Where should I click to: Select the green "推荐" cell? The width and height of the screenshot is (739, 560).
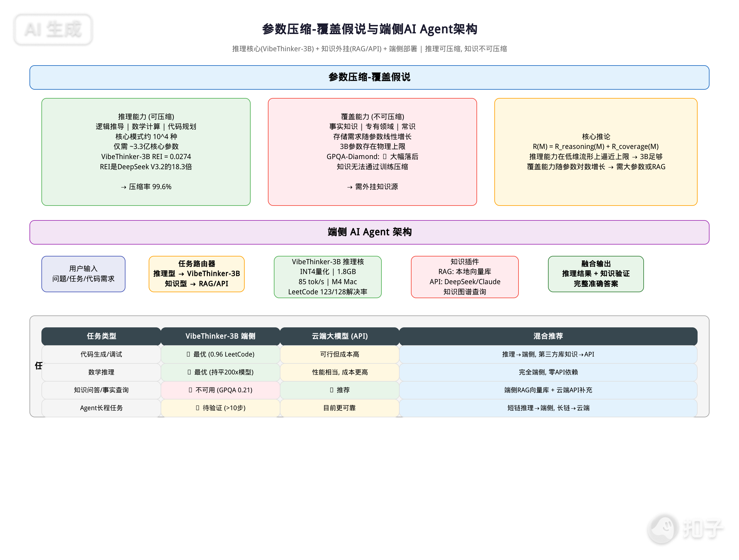pyautogui.click(x=340, y=390)
